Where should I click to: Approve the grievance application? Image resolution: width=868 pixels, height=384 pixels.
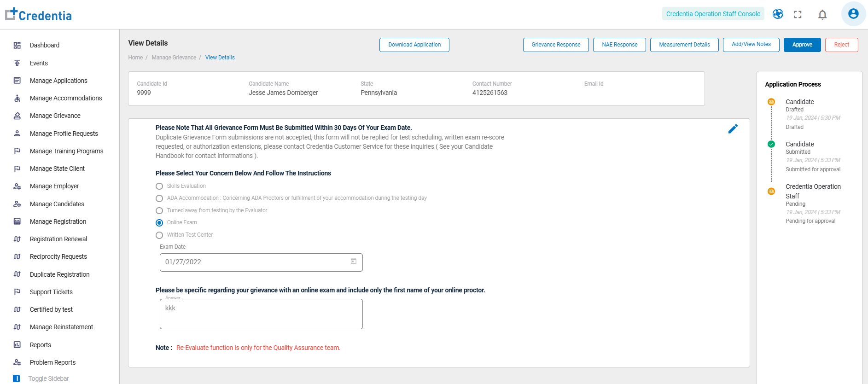click(802, 45)
